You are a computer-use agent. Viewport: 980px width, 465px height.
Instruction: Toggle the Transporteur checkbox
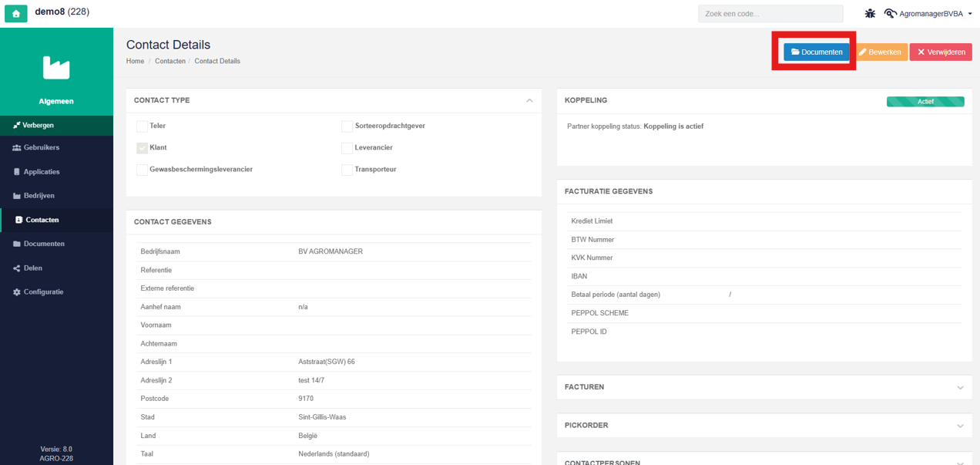pyautogui.click(x=347, y=170)
